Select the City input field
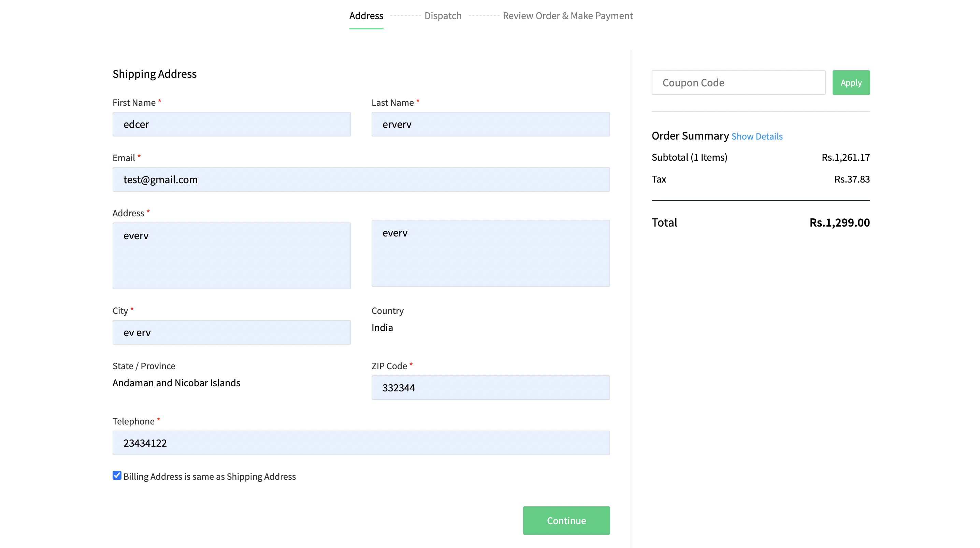The image size is (980, 548). click(231, 332)
